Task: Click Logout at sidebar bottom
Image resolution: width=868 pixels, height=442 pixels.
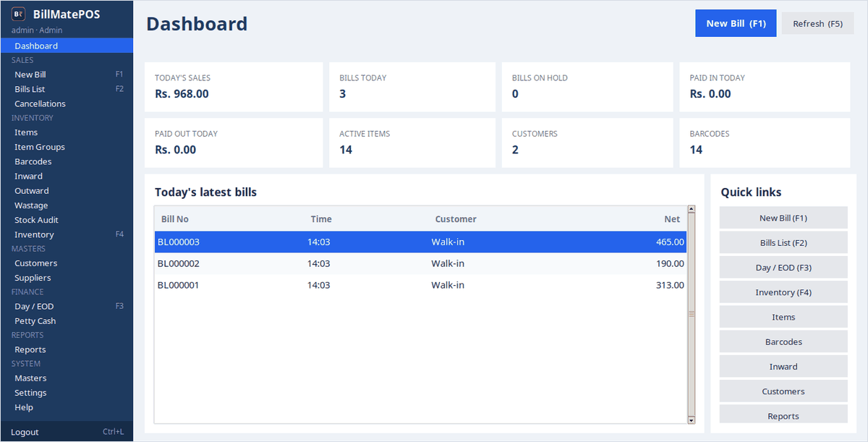Action: tap(67, 432)
